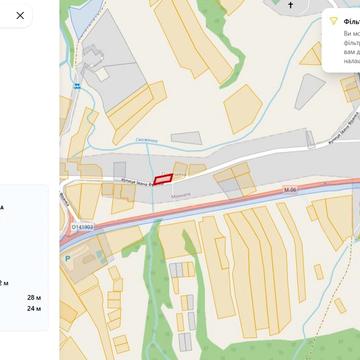Screen dimensions: 360x360
Task: Click the 28 м dimension value
Action: click(x=34, y=297)
